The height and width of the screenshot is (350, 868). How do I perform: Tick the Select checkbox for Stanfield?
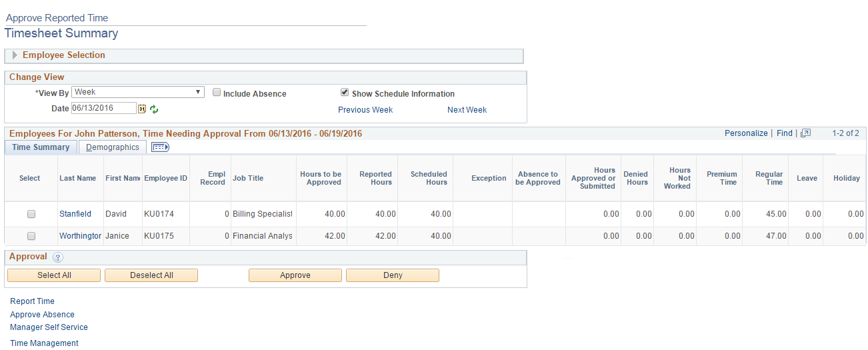click(x=31, y=215)
